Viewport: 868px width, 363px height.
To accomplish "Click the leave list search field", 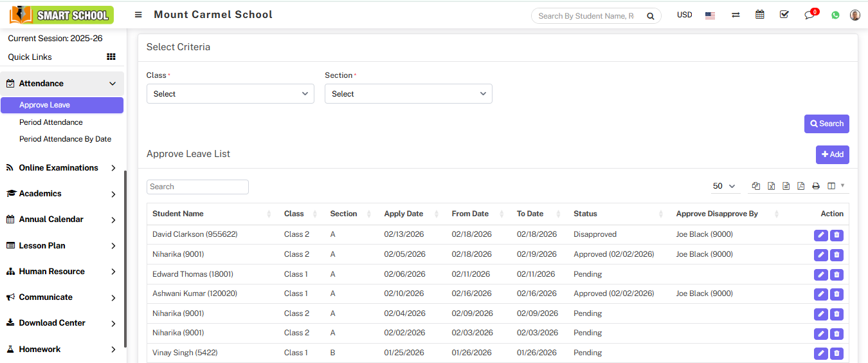I will (x=197, y=187).
